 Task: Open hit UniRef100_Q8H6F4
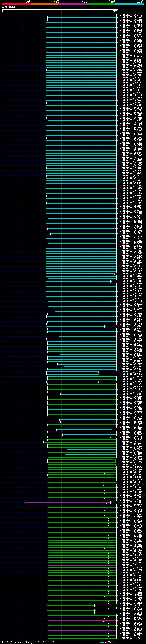pos(131,22)
